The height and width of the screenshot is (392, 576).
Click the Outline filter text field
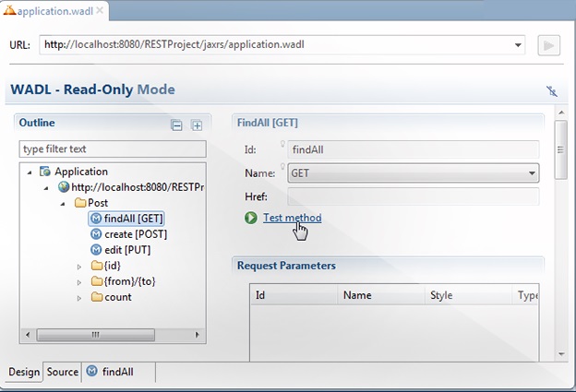coord(113,149)
